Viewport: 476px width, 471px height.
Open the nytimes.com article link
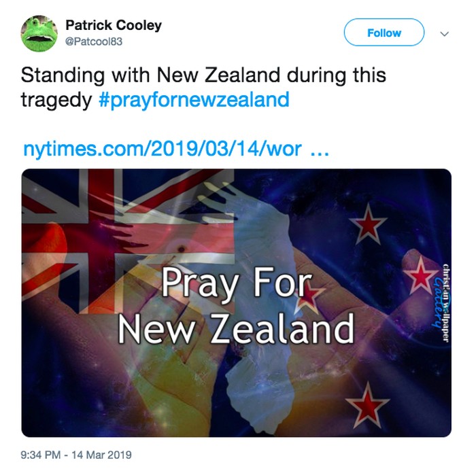pyautogui.click(x=175, y=149)
